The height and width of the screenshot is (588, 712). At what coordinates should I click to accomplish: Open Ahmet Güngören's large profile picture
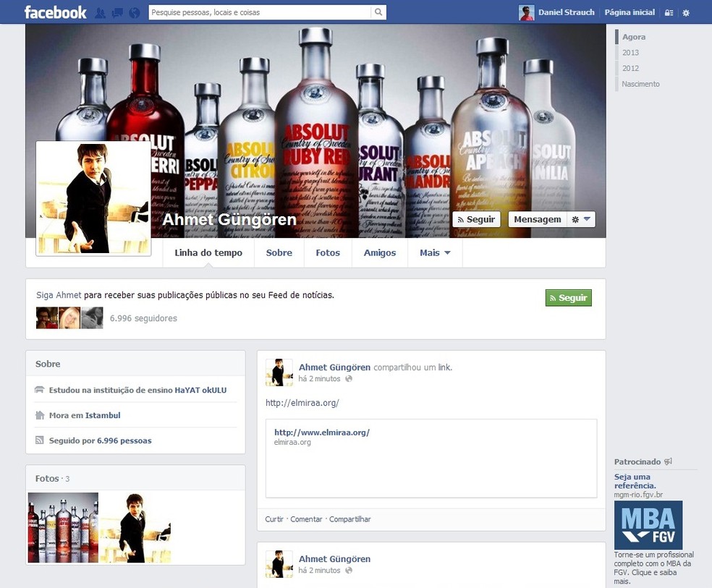pyautogui.click(x=93, y=198)
